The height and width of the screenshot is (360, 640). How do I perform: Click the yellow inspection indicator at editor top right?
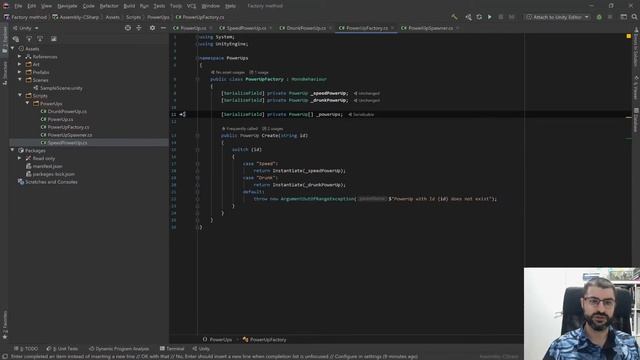click(629, 36)
